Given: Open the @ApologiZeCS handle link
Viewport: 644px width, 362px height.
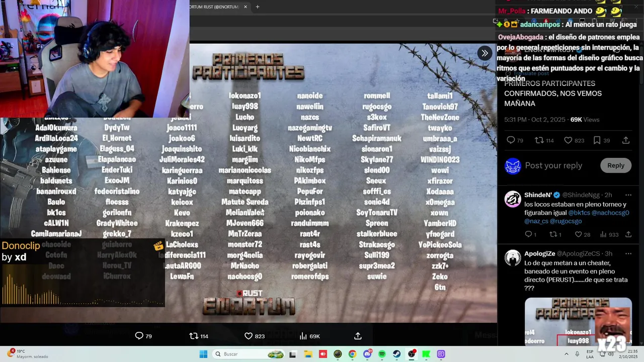Looking at the screenshot, I should 579,254.
